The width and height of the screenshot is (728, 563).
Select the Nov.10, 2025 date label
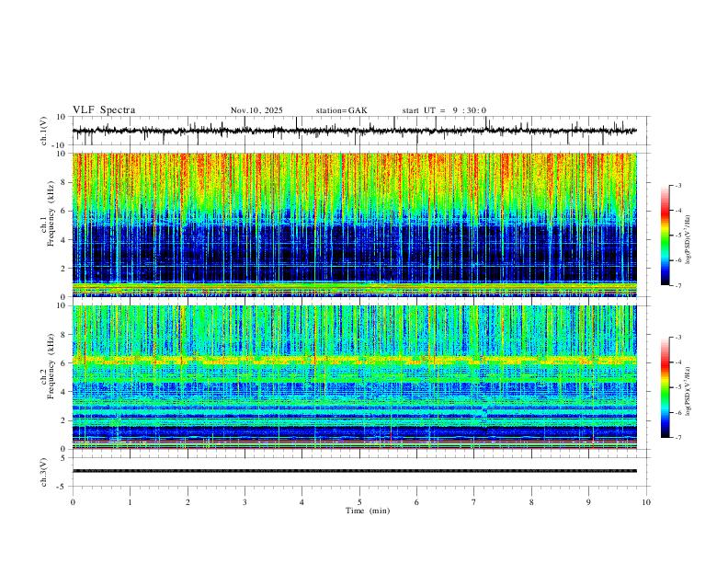pos(256,110)
